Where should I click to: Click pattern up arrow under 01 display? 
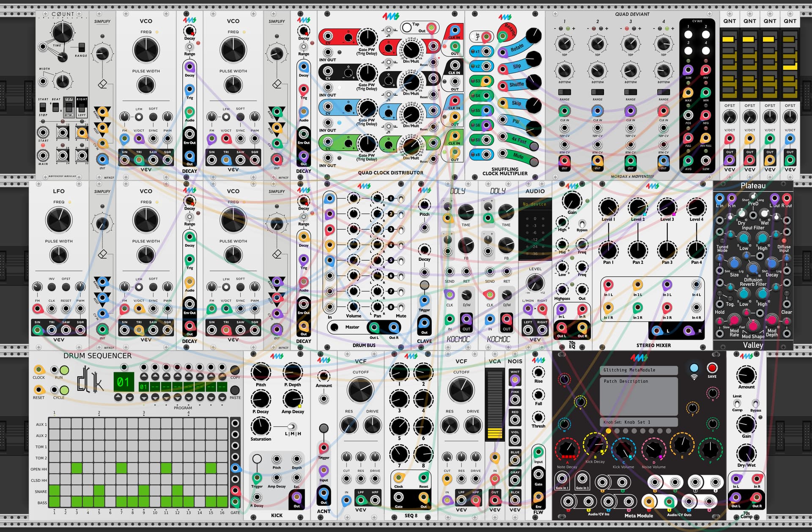[x=118, y=397]
